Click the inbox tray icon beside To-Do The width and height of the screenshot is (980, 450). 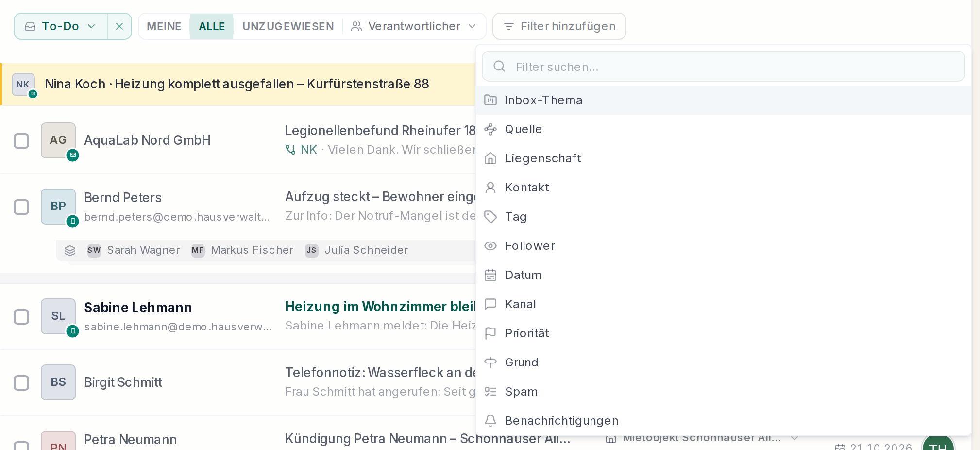click(30, 26)
